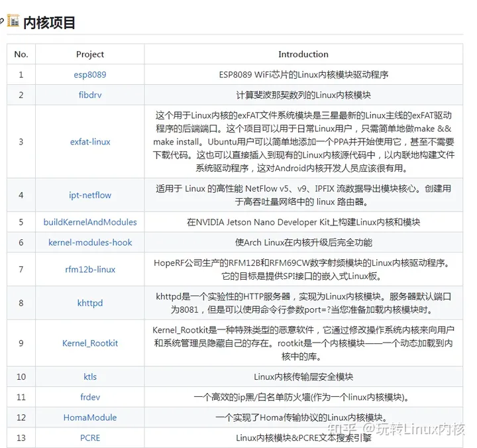
Task: Select the ip黑/白名单防火墙 description cell
Action: [x=303, y=397]
